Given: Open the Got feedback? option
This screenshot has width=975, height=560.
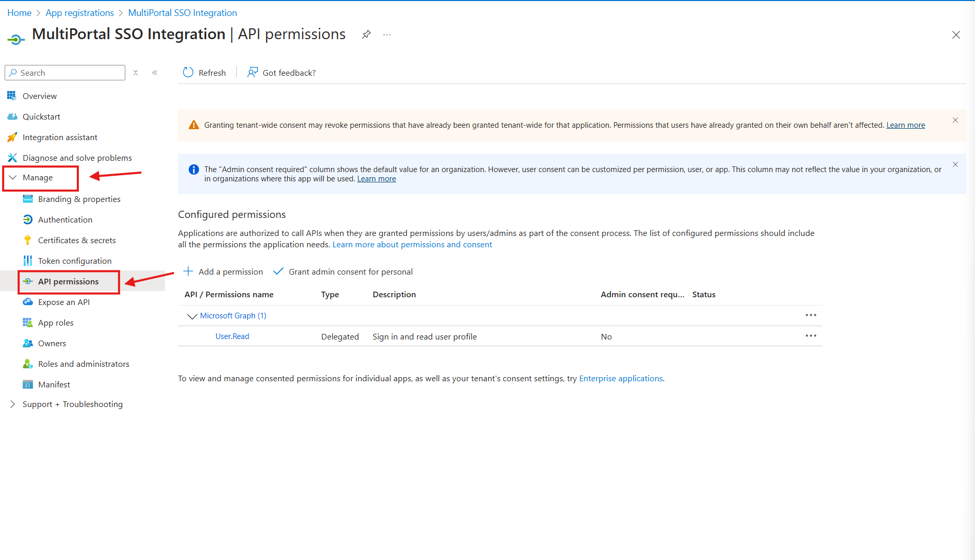Looking at the screenshot, I should coord(282,73).
